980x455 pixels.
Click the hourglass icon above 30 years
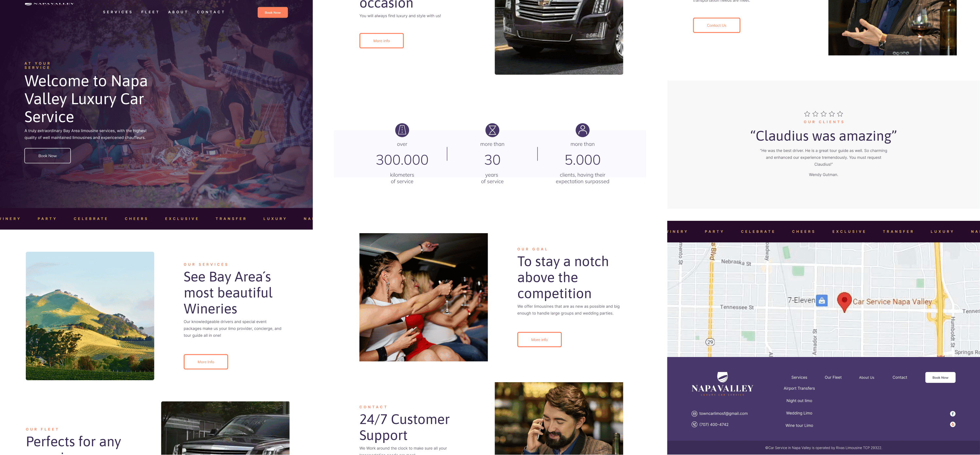492,130
